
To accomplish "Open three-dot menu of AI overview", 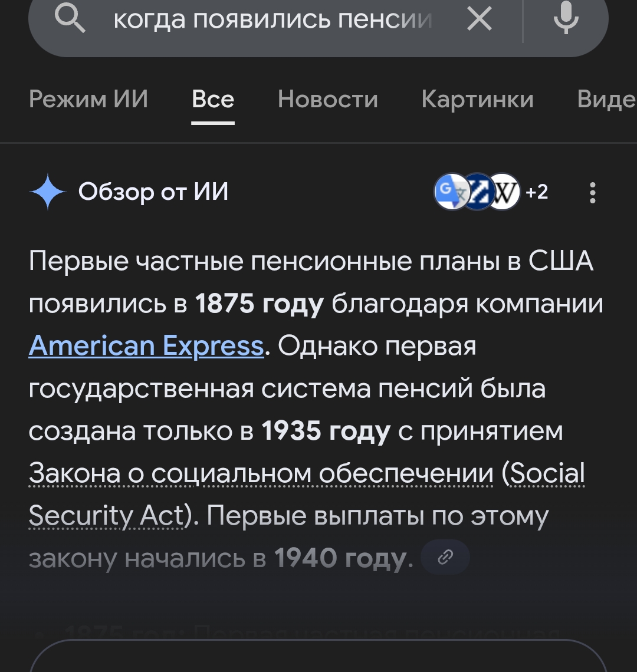I will (592, 193).
